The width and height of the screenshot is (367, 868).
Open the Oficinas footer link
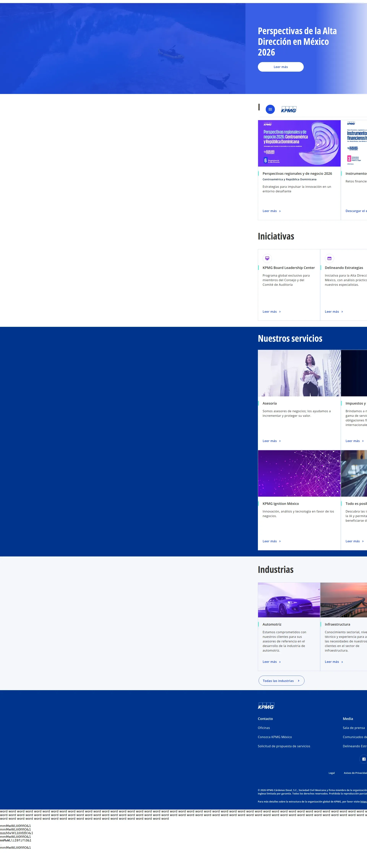[264, 728]
